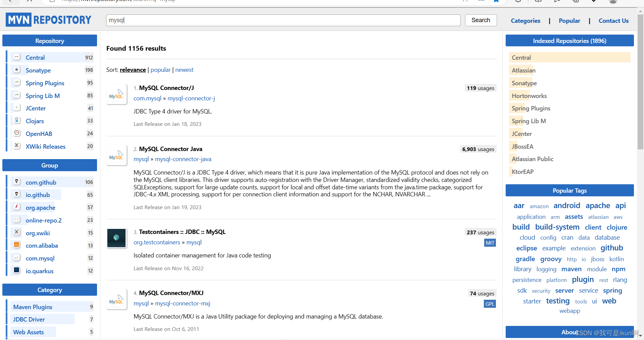Click the Central repository icon in sidebar
Screen dimensions: 644x340
click(x=17, y=57)
